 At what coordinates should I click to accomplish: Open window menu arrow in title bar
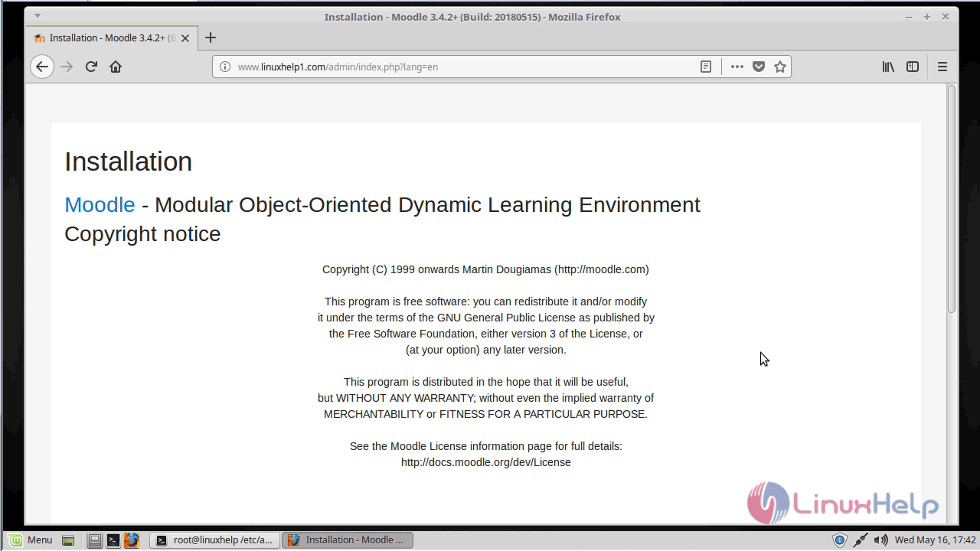click(37, 16)
